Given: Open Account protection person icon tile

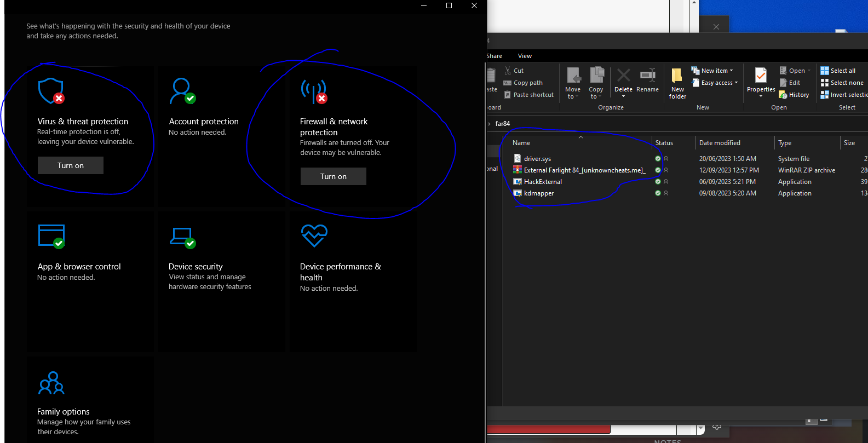Looking at the screenshot, I should tap(222, 137).
